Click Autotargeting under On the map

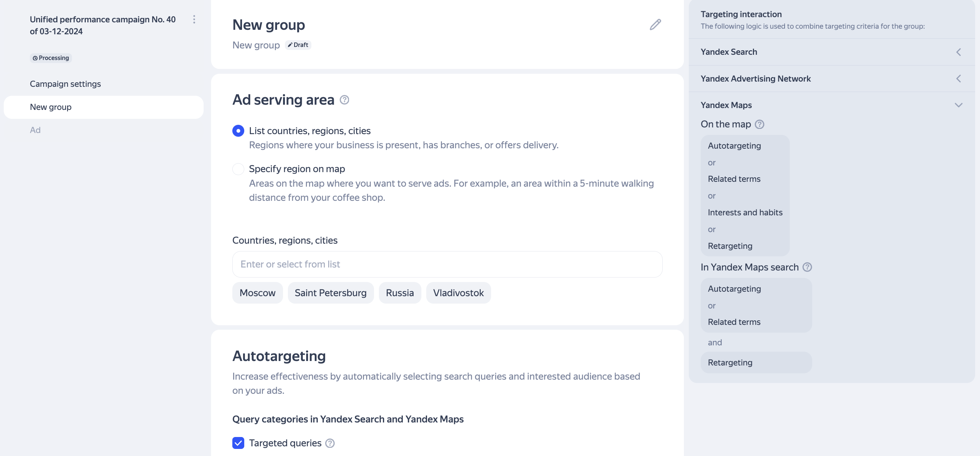734,146
